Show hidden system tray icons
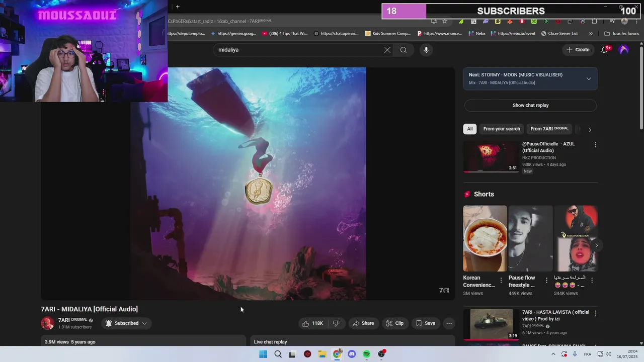Viewport: 644px width, 362px height. point(553,354)
